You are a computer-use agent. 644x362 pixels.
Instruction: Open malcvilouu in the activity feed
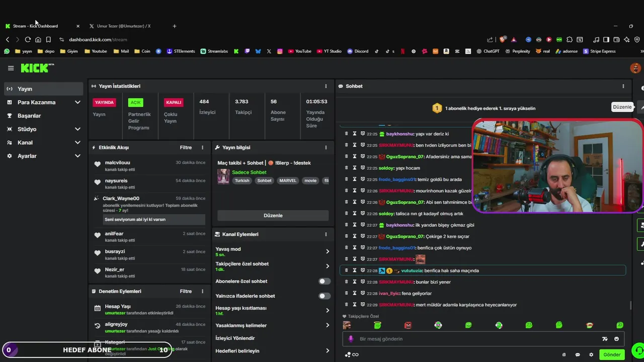click(117, 163)
